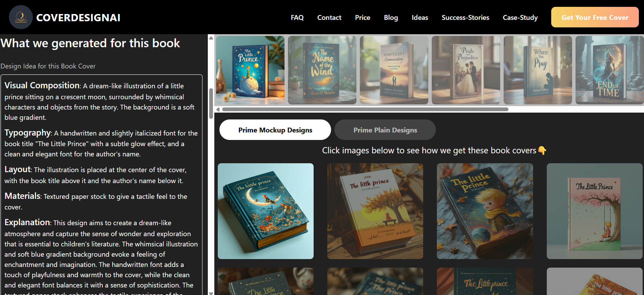Select The Name of the Wind thumbnail
644x295 pixels.
click(x=322, y=70)
